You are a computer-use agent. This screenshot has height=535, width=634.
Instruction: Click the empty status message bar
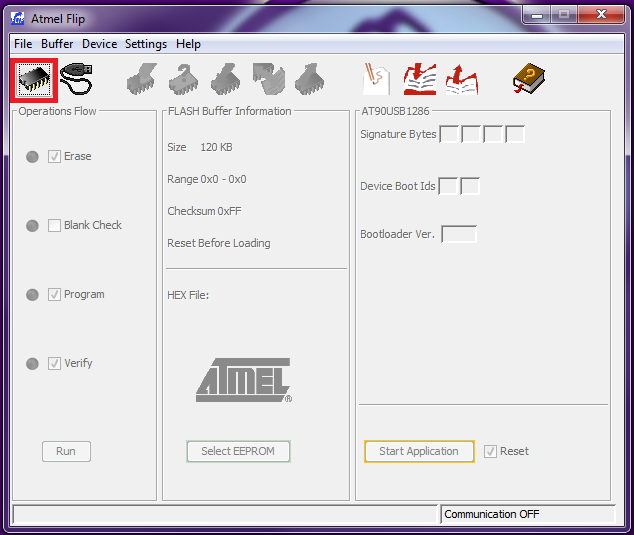[x=225, y=514]
